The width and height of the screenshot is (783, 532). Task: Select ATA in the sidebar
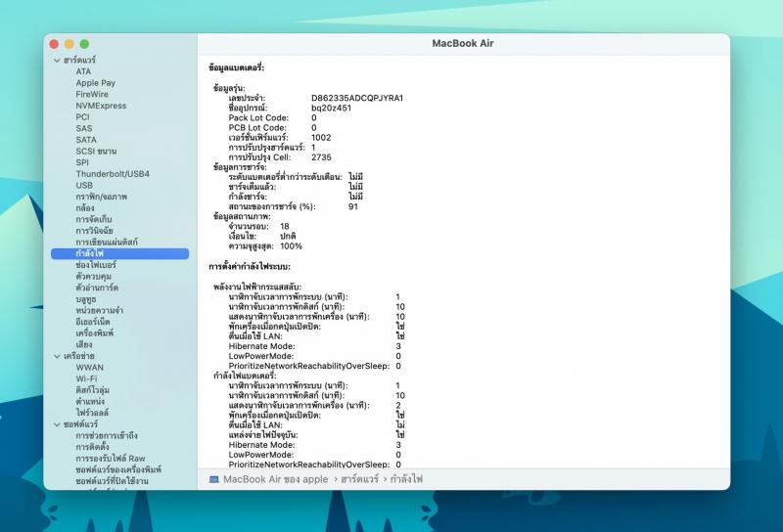pos(83,71)
